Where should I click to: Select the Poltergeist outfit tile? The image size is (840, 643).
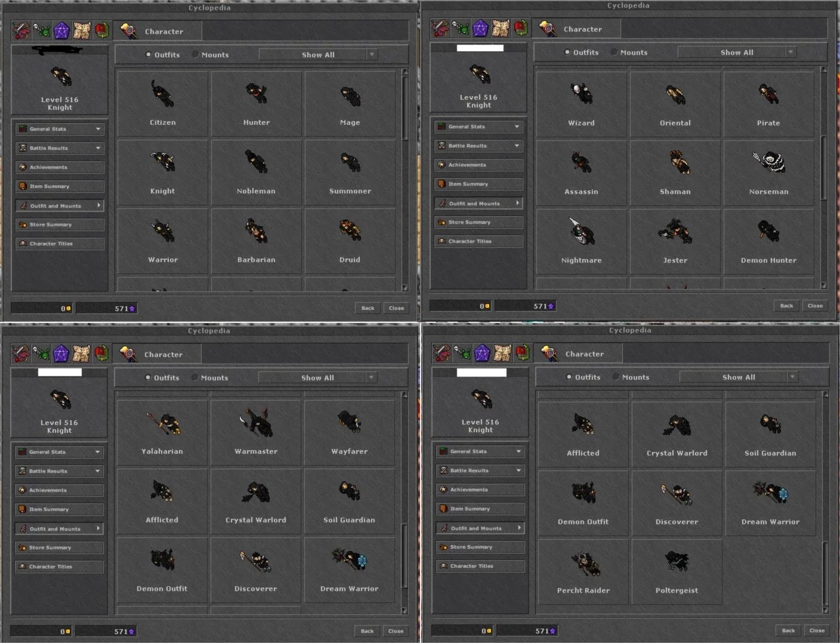click(677, 572)
